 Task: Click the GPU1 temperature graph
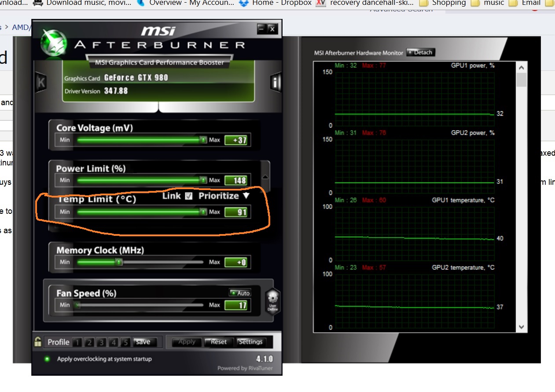click(414, 234)
